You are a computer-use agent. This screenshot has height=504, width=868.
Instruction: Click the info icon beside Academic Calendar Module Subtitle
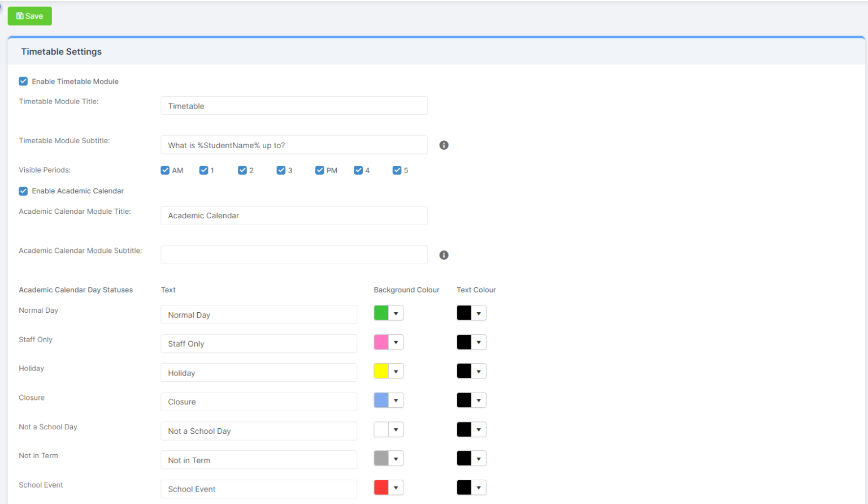[x=444, y=255]
